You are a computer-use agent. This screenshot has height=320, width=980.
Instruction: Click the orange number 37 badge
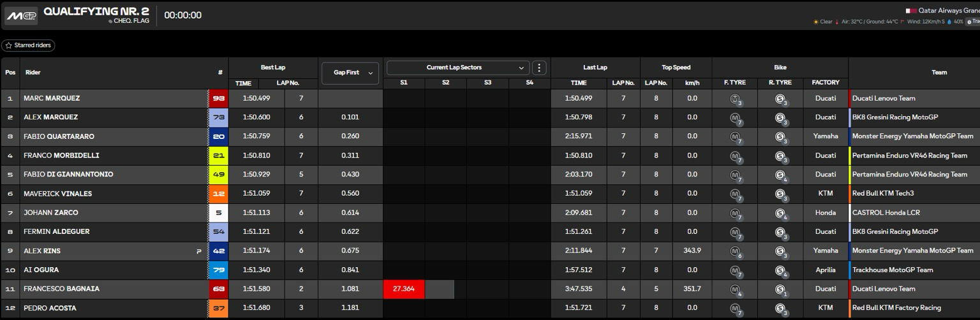coord(218,309)
